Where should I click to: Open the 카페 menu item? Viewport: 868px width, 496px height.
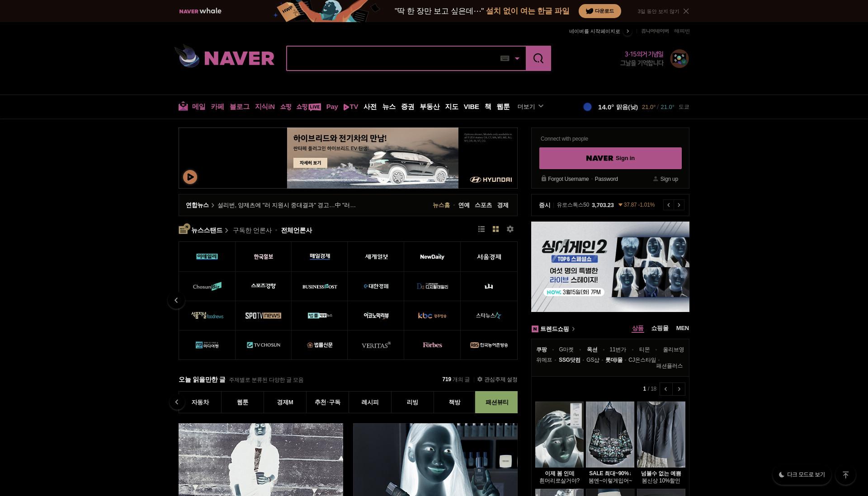coord(217,107)
